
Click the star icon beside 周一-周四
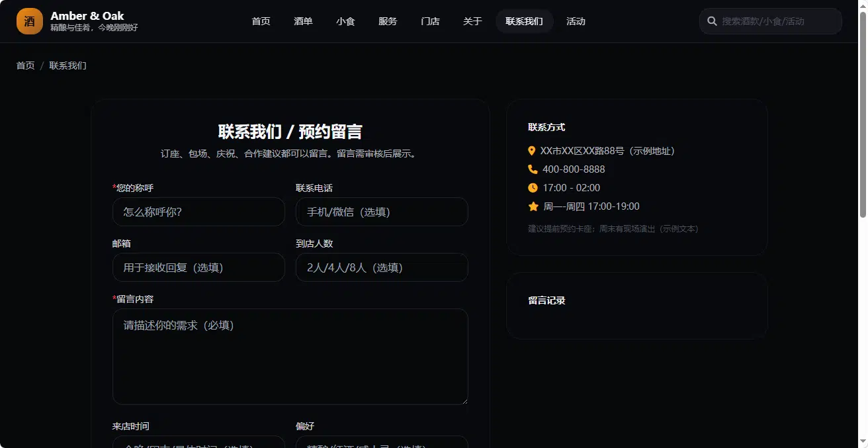[x=533, y=206]
